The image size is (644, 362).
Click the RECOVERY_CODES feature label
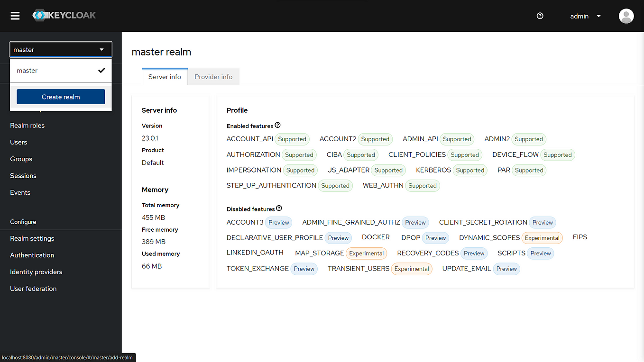click(x=428, y=253)
